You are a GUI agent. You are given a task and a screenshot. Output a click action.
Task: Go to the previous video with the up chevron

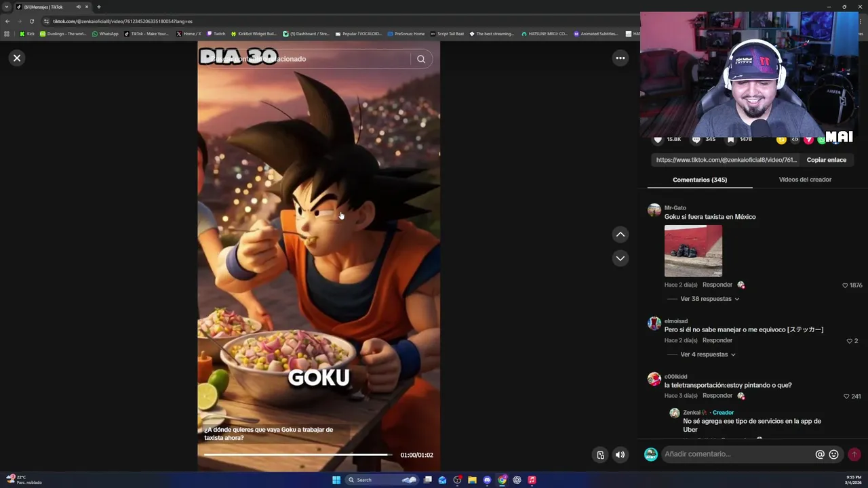point(620,235)
